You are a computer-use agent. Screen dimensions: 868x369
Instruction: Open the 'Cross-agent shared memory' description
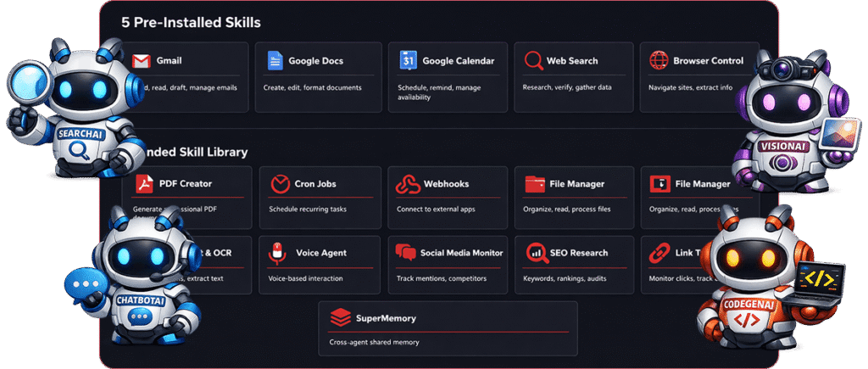(373, 344)
